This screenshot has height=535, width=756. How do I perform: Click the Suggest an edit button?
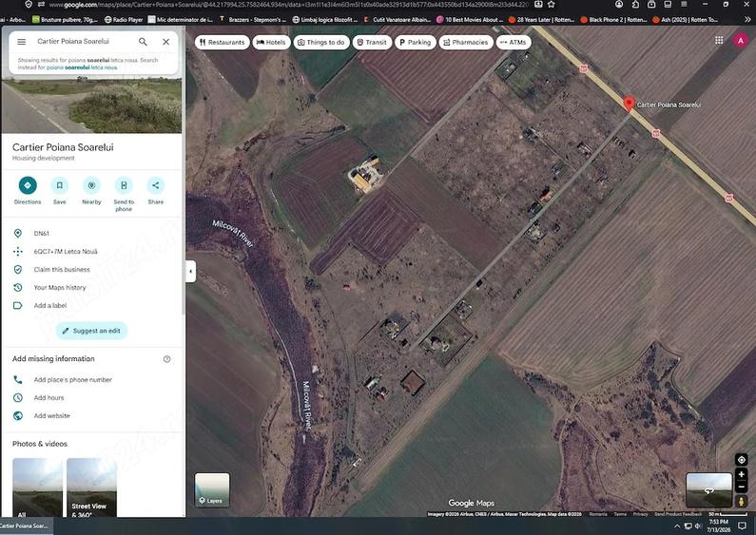[x=91, y=331]
